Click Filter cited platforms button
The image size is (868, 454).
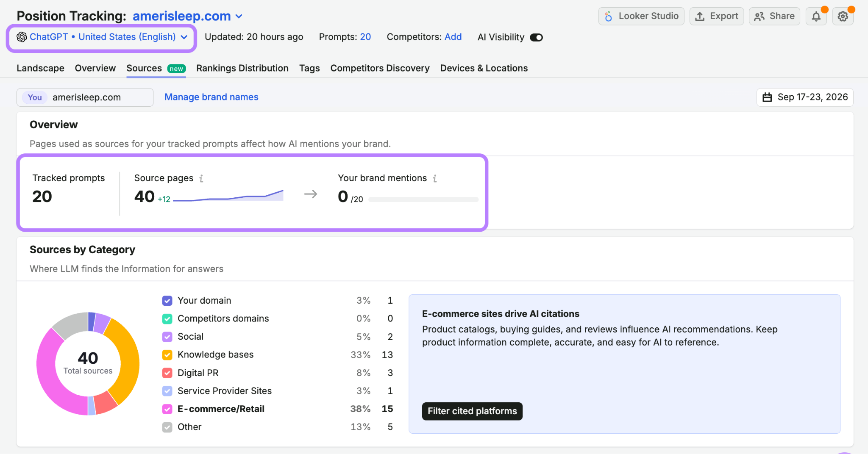point(472,411)
